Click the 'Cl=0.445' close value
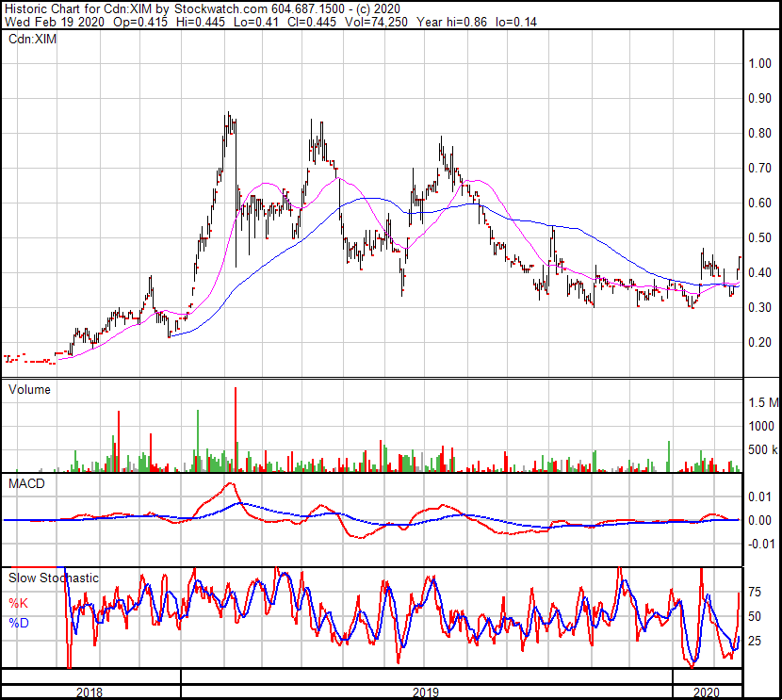The width and height of the screenshot is (782, 700). click(x=312, y=22)
